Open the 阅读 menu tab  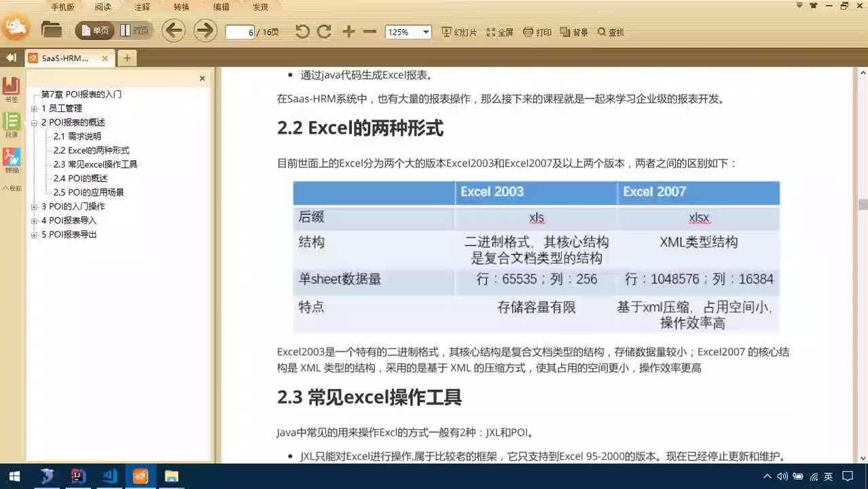click(103, 7)
